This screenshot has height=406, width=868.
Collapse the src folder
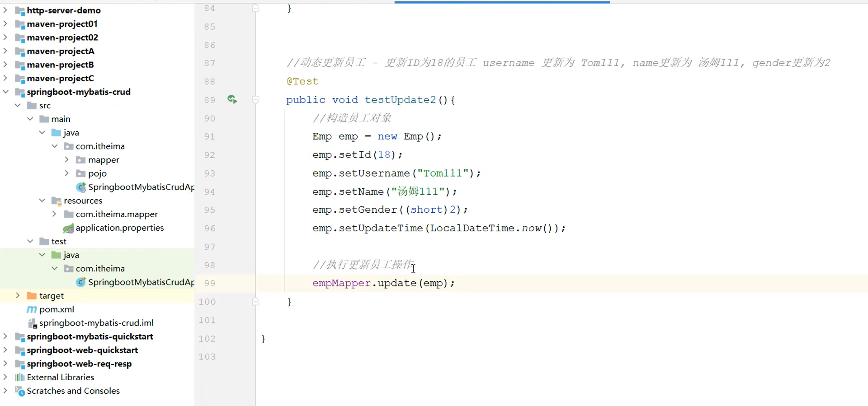pos(18,105)
